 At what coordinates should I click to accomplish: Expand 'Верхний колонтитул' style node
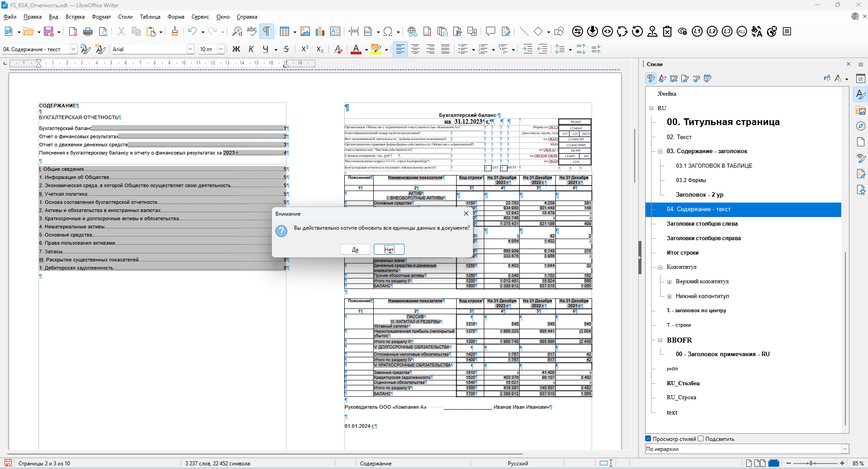click(669, 282)
